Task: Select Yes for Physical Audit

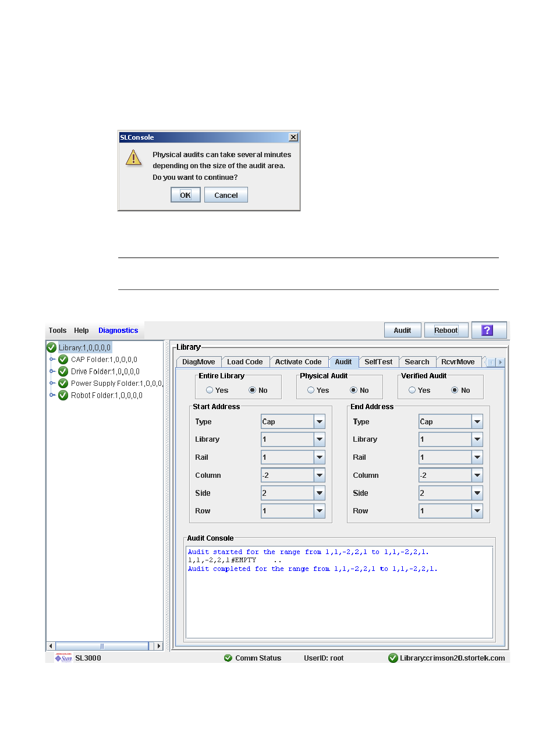Action: tap(311, 391)
